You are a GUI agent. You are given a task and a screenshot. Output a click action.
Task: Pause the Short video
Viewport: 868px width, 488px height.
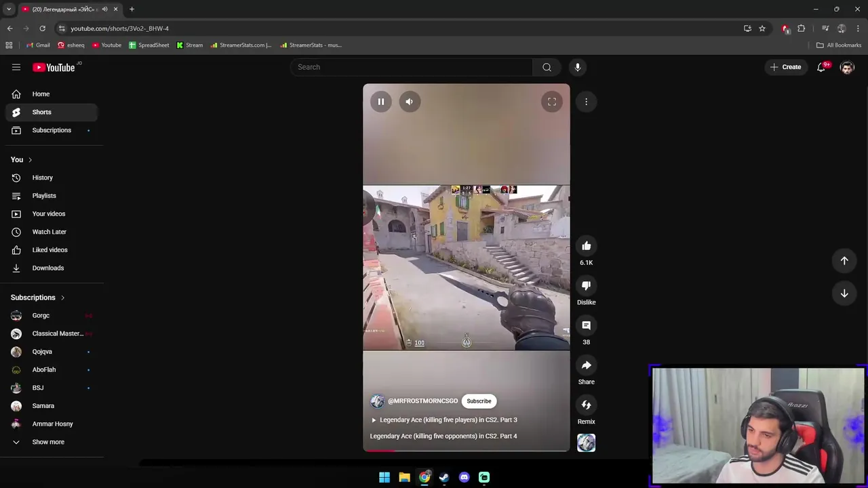tap(381, 102)
